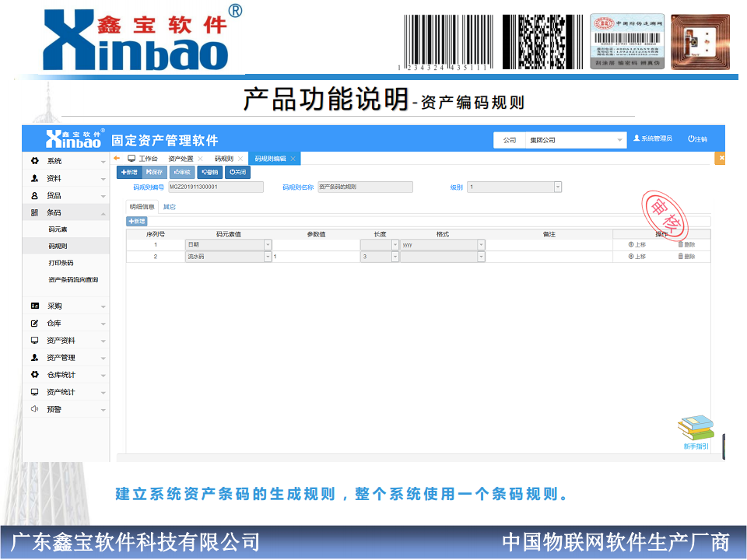747x560 pixels.
Task: Expand the 预警 sidebar menu
Action: point(66,409)
